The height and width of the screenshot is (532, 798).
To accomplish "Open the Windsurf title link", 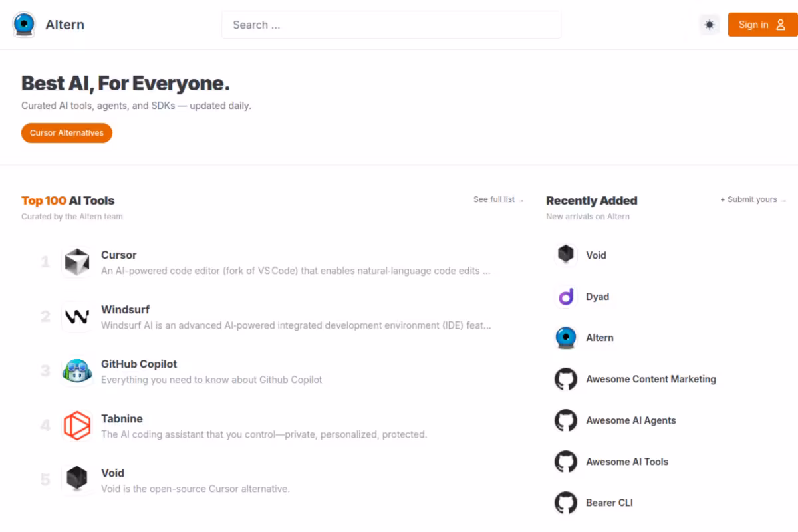I will coord(125,309).
